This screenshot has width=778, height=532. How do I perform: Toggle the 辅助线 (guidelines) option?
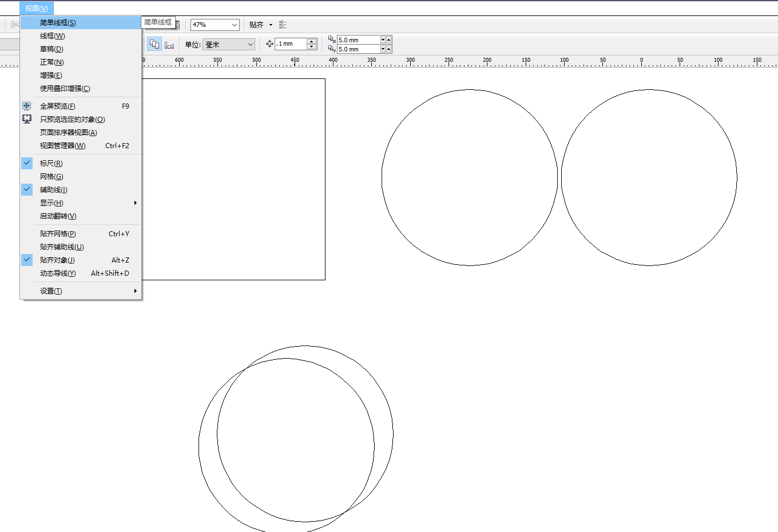point(54,189)
